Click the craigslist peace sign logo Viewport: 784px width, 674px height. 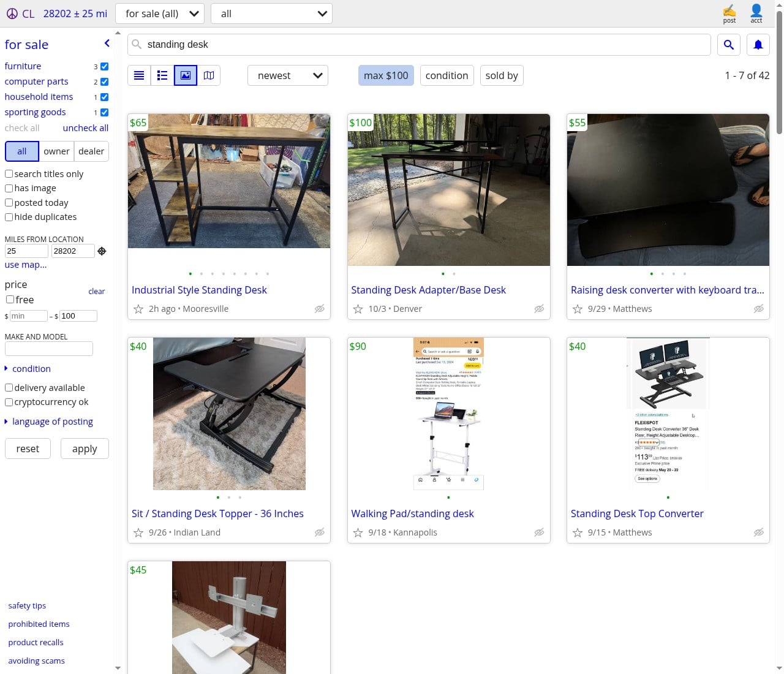click(x=12, y=13)
